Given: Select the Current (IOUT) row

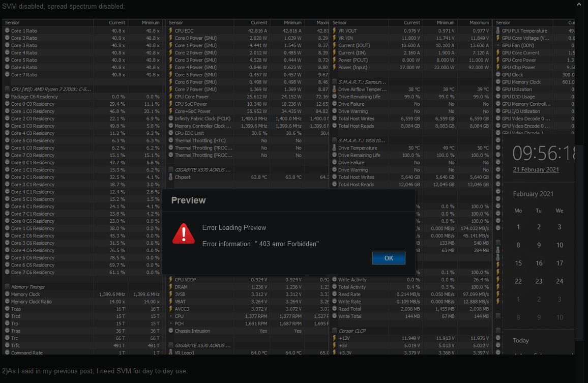Looking at the screenshot, I should pyautogui.click(x=410, y=45).
